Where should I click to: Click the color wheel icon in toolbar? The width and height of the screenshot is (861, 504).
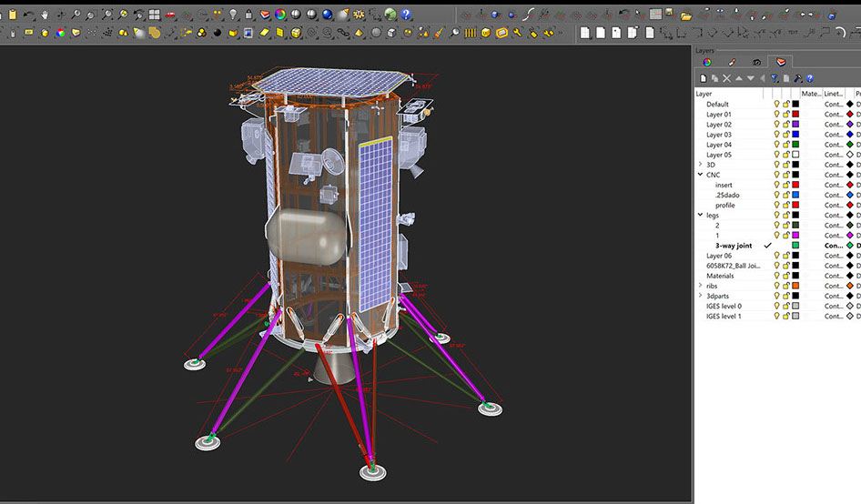point(280,15)
